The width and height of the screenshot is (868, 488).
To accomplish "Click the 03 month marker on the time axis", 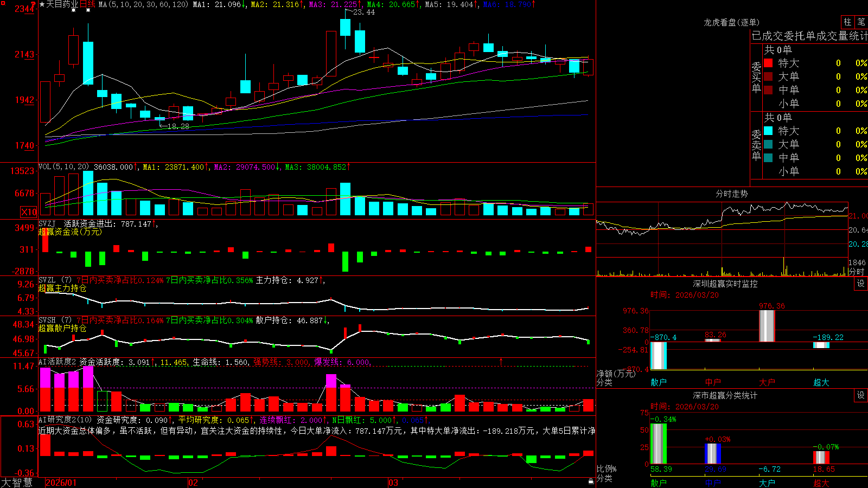I will tap(393, 483).
